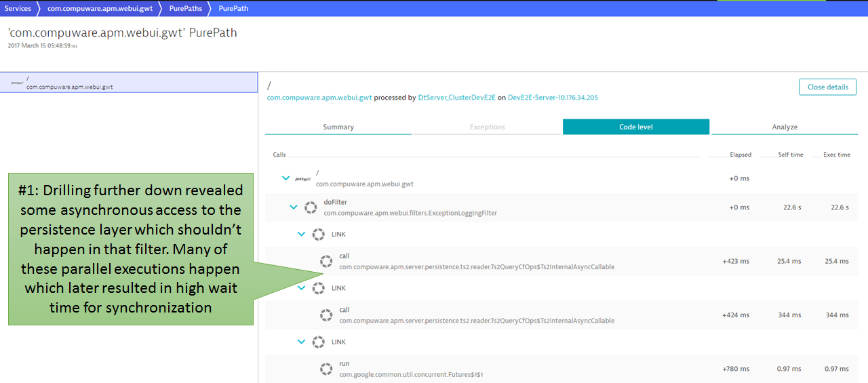
Task: Open the DtServer_ClusterDevE2E process link
Action: click(456, 98)
